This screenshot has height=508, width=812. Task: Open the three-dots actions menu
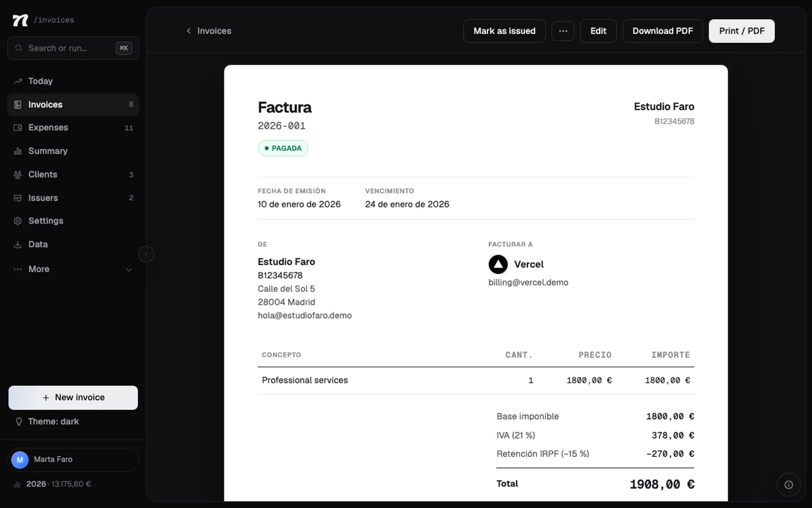click(563, 31)
